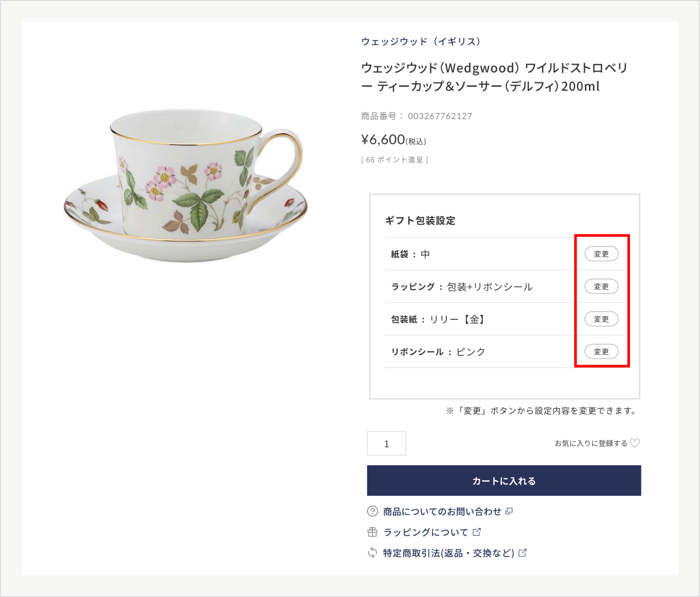
Task: Click the お気に入りに登録する text
Action: tap(591, 443)
